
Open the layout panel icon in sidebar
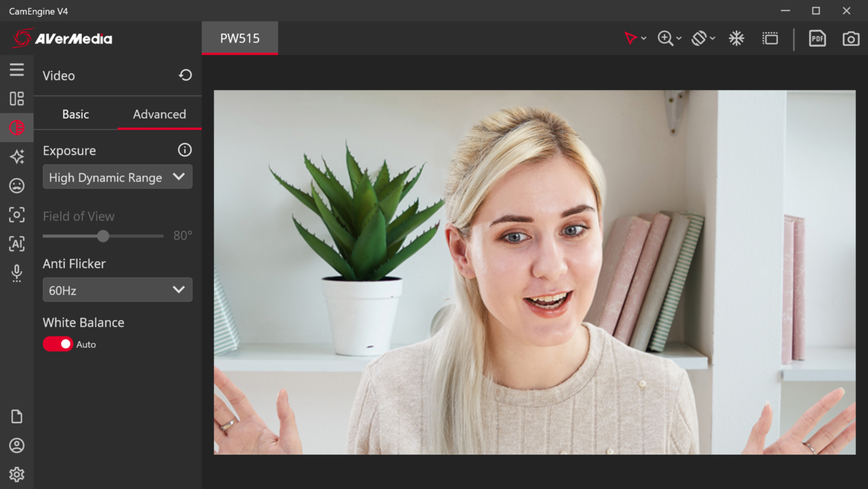17,99
